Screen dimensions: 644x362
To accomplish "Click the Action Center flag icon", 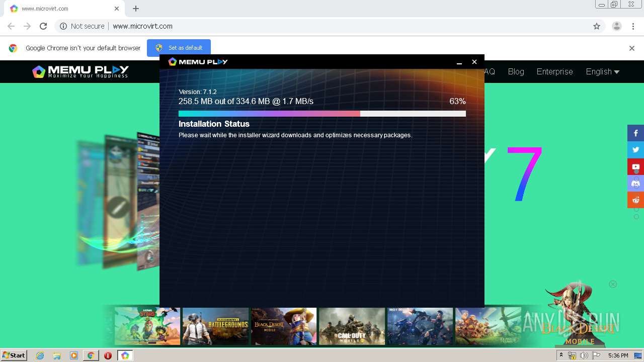I will 596,355.
